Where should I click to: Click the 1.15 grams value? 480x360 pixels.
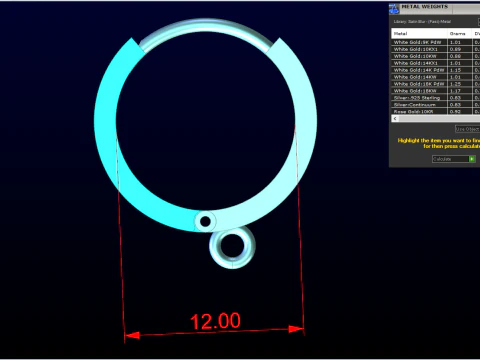click(455, 70)
